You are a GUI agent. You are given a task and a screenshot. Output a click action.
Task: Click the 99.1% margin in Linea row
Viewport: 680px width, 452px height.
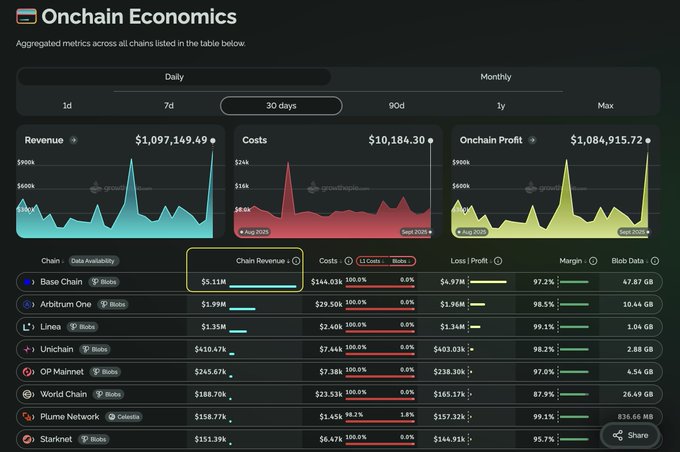[x=544, y=327]
